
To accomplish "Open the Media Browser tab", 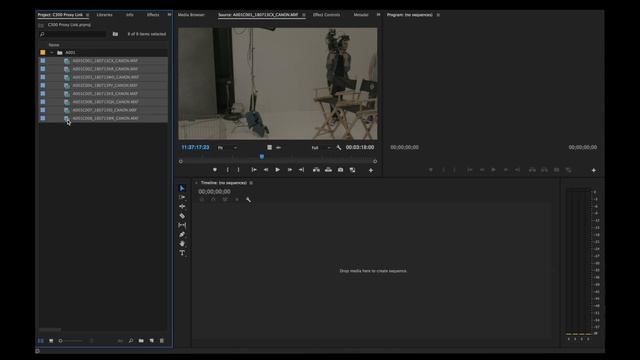I will (191, 15).
